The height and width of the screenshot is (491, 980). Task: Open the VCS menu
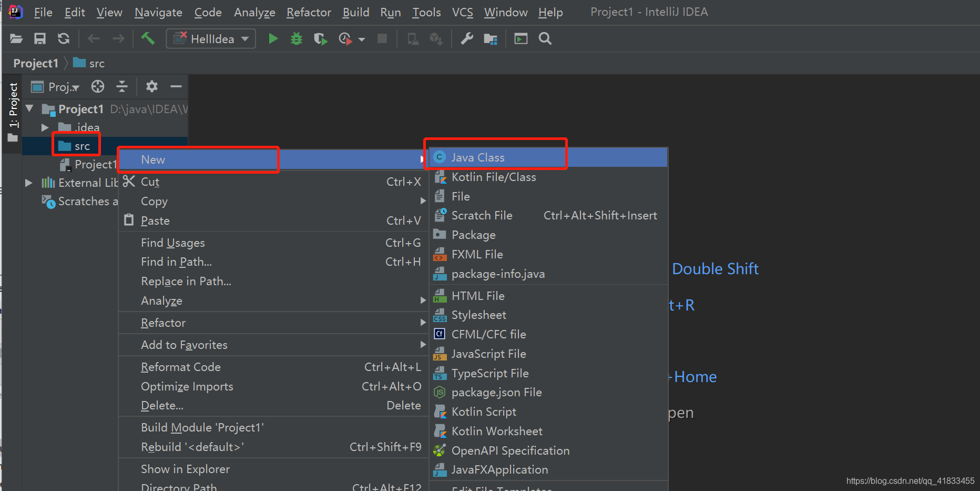tap(463, 12)
